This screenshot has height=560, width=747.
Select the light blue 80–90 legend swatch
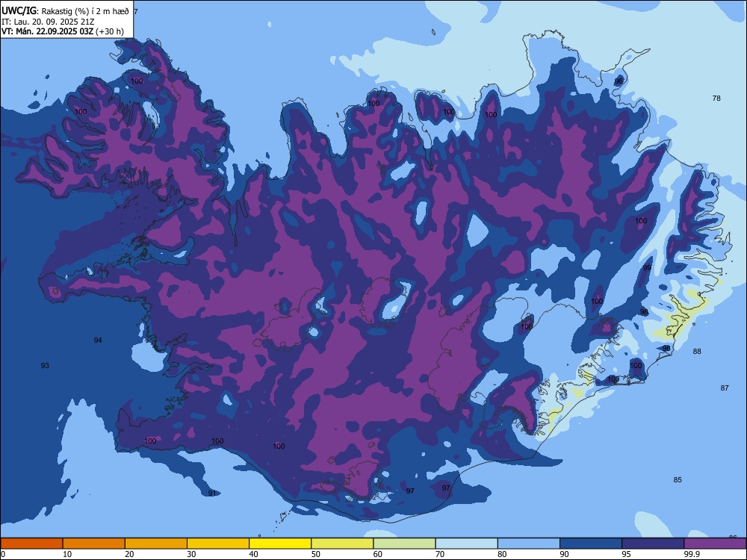(x=529, y=544)
